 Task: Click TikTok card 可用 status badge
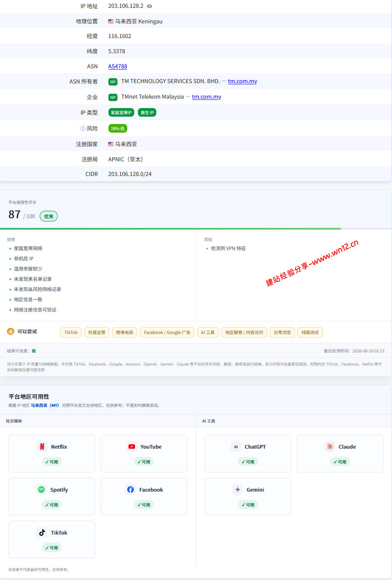pos(52,548)
